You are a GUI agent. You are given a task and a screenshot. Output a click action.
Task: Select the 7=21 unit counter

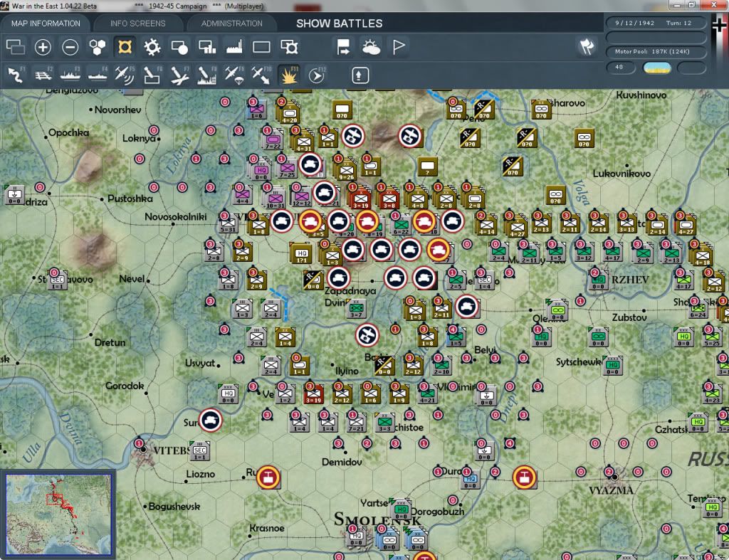(x=356, y=423)
